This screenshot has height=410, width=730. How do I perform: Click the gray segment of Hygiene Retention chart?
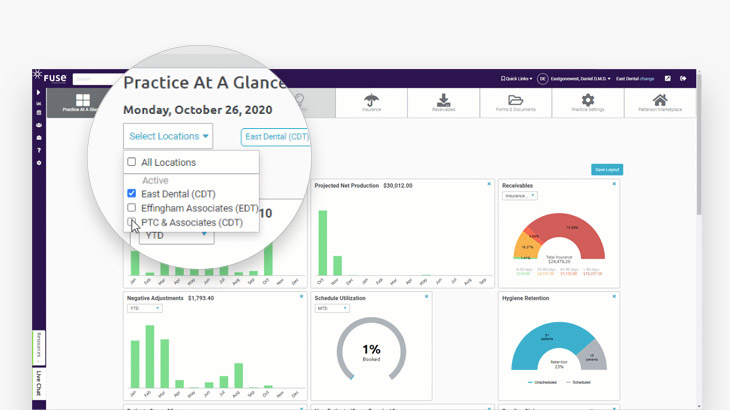(592, 356)
